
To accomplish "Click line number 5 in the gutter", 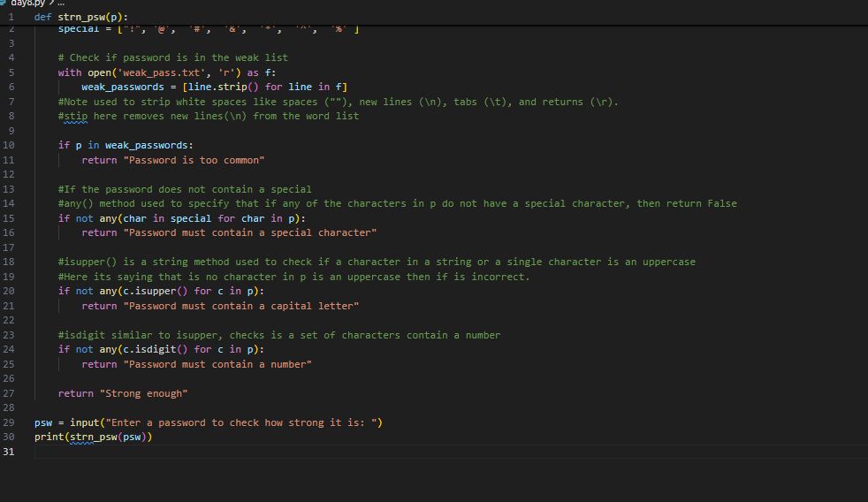I will 11,72.
